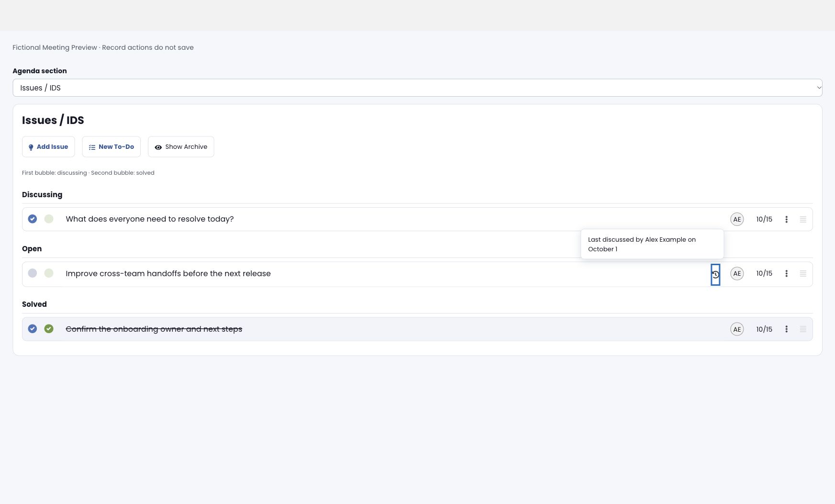Click the 'Last discussed by Alex Example' tooltip
The image size is (835, 504).
coord(652,244)
